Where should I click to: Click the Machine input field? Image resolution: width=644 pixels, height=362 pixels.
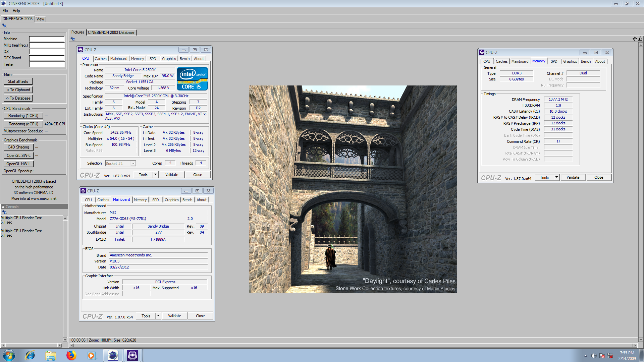coord(47,39)
